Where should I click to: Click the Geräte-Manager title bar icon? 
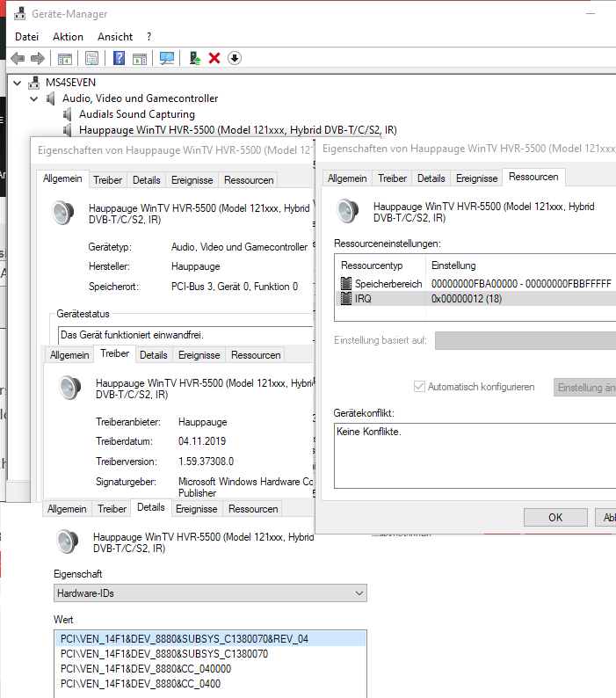19,14
